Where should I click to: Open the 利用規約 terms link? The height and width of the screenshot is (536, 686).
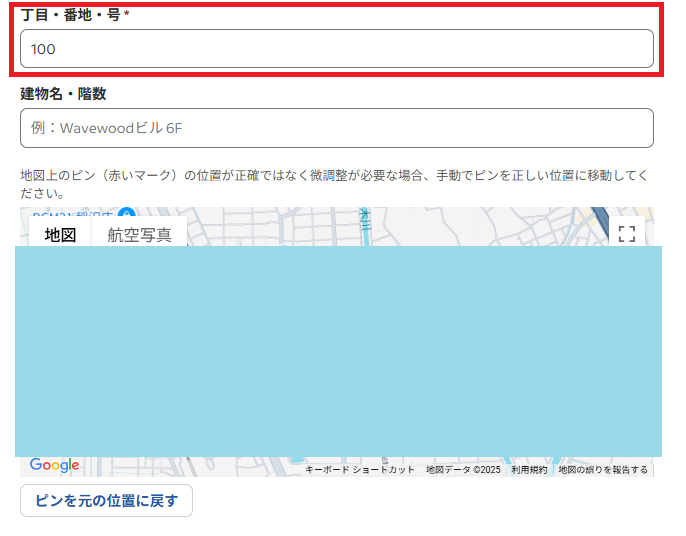(x=529, y=469)
